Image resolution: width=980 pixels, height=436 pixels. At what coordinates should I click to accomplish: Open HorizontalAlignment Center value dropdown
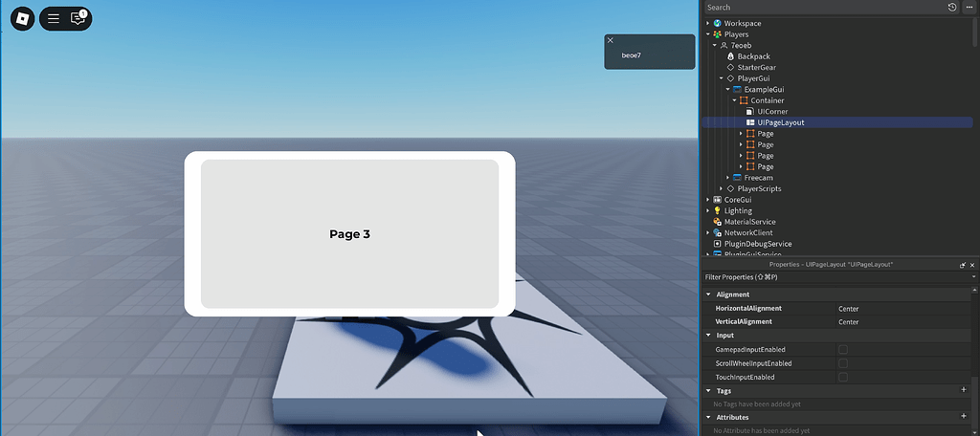(903, 309)
